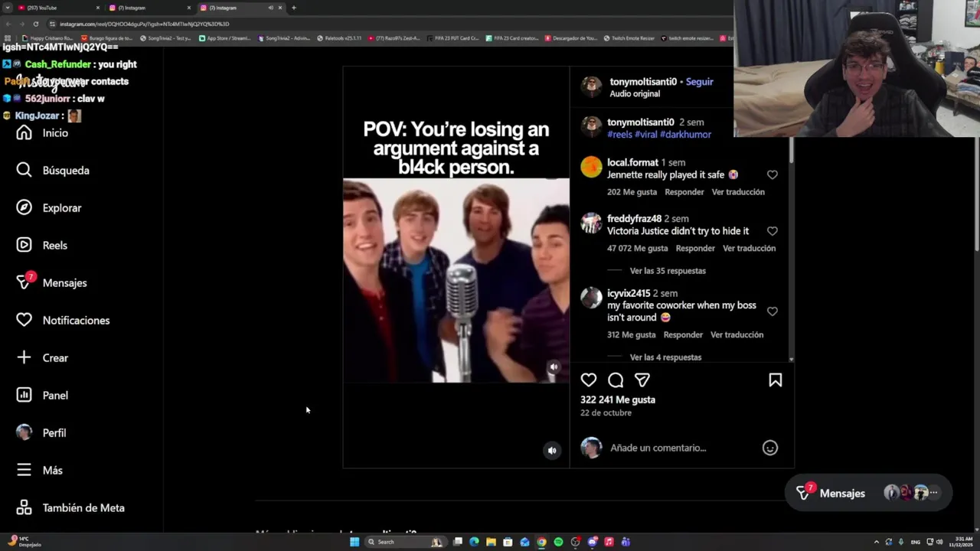Like freddyfraz48's comment
This screenshot has width=980, height=551.
pyautogui.click(x=773, y=231)
